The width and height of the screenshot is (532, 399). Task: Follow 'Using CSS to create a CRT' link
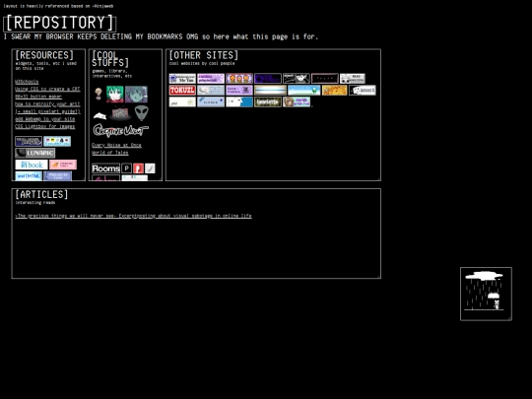pyautogui.click(x=47, y=89)
